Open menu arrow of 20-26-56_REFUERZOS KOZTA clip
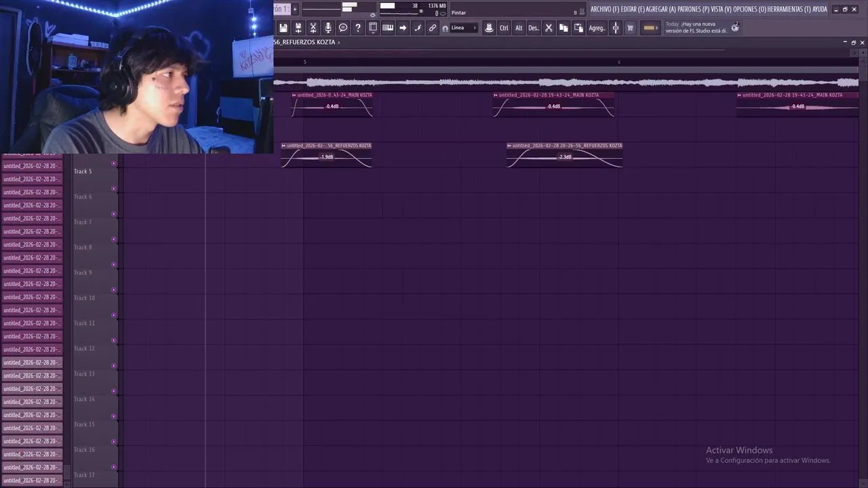This screenshot has height=488, width=868. pyautogui.click(x=509, y=146)
